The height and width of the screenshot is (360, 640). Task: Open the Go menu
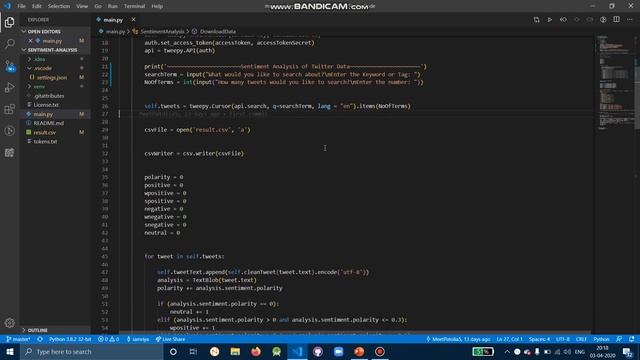coord(98,6)
